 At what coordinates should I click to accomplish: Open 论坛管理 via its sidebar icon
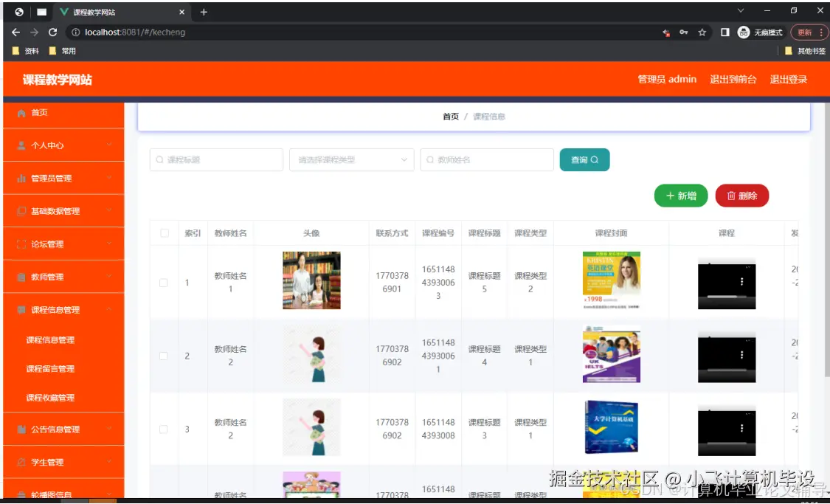(22, 244)
